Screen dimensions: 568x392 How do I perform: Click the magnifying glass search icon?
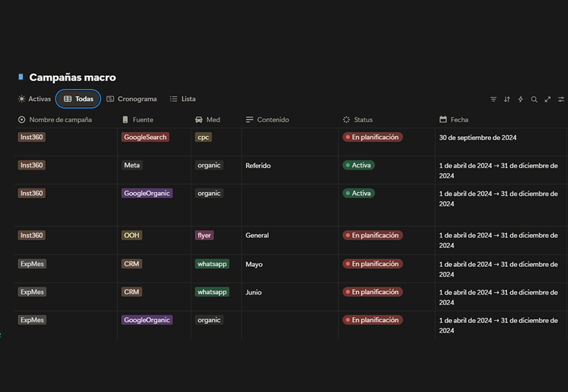pos(534,99)
